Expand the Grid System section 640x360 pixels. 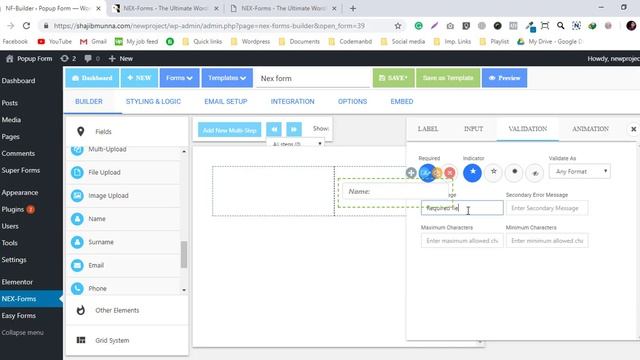click(x=127, y=340)
